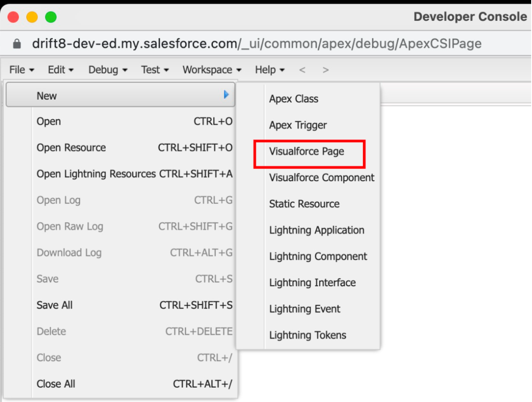Choose Open Resource menu entry
The height and width of the screenshot is (402, 532).
point(134,148)
